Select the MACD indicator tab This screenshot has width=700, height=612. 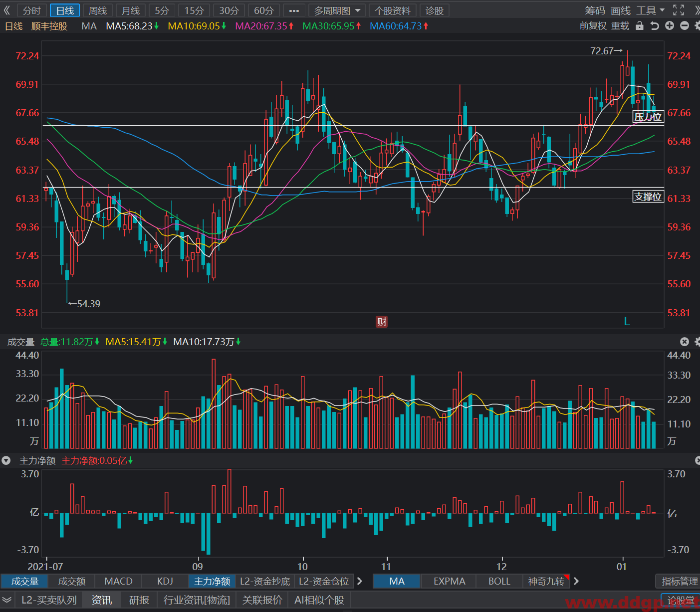118,581
